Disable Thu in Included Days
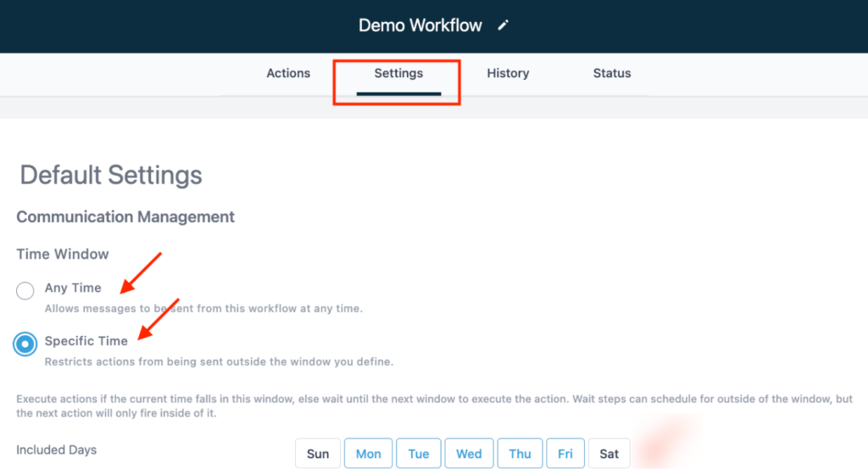 click(520, 454)
